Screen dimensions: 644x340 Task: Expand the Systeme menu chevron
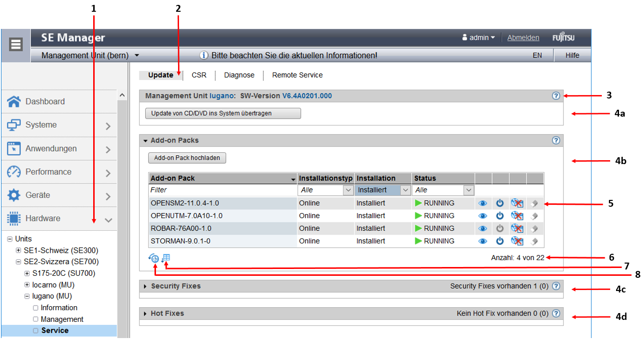108,126
